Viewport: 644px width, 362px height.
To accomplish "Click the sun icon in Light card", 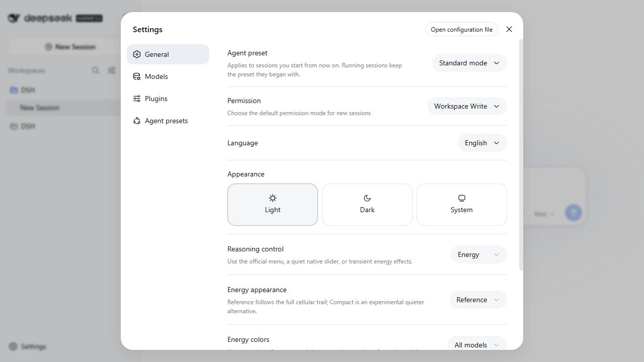I will [273, 198].
